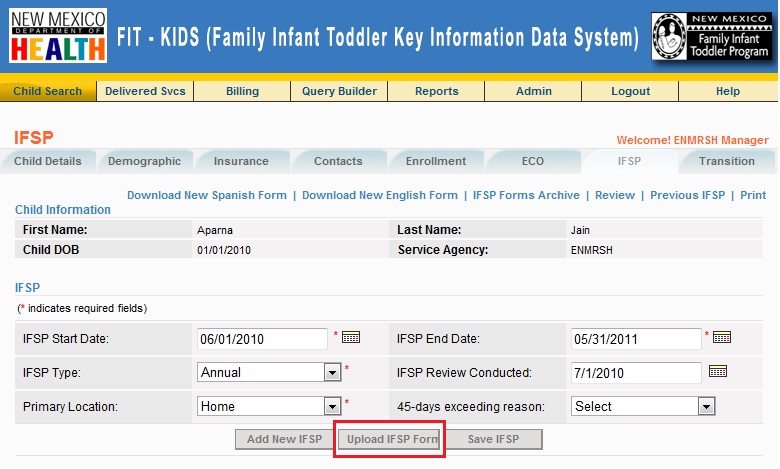Open calendar picker for IFSP Review Conducted
Screen dimensions: 780x469
tap(718, 372)
